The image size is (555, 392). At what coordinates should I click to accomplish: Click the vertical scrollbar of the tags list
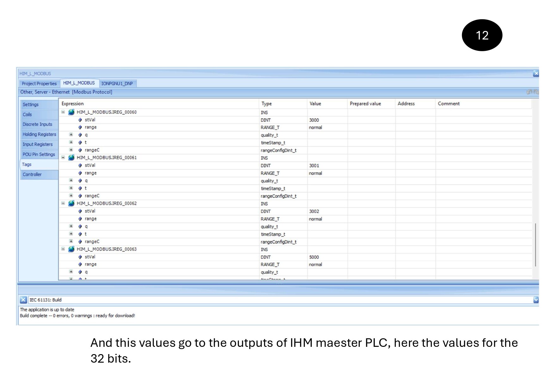[535, 244]
